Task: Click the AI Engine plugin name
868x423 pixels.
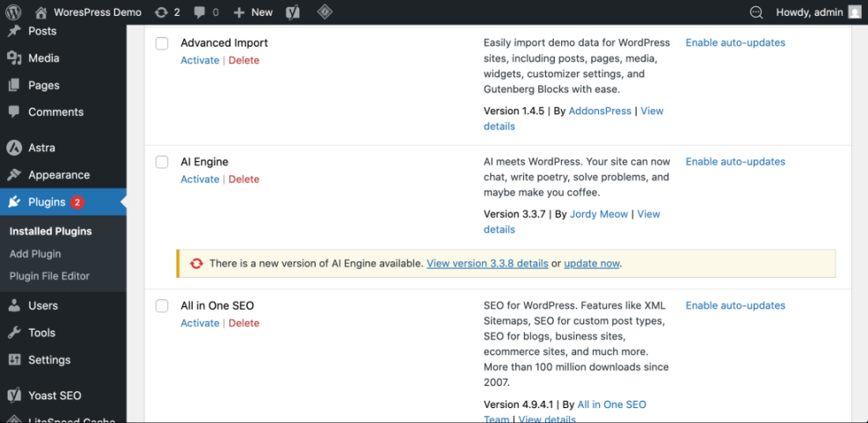Action: pyautogui.click(x=204, y=162)
